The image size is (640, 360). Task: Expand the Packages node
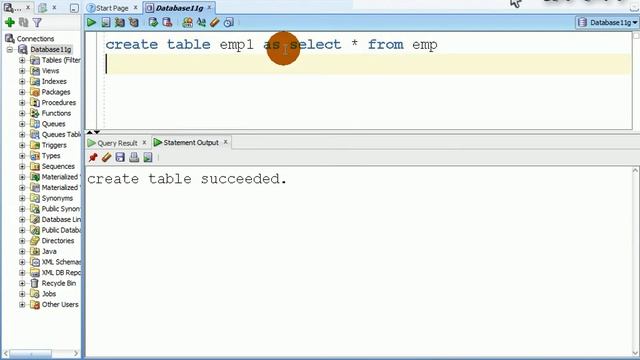tap(22, 92)
